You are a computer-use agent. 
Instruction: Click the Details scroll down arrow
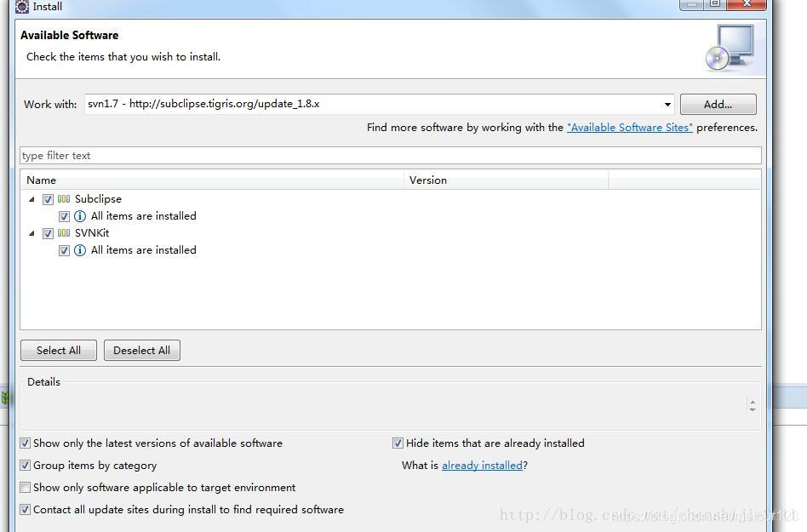click(x=753, y=409)
